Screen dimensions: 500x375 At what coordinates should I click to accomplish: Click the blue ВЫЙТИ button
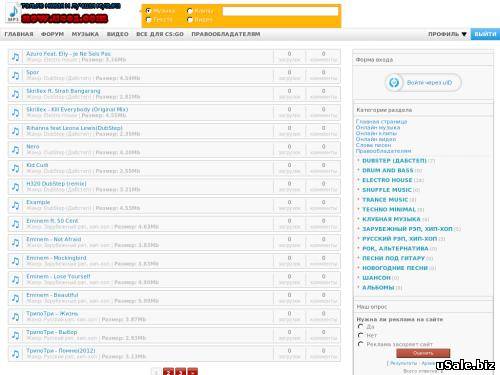(x=485, y=34)
